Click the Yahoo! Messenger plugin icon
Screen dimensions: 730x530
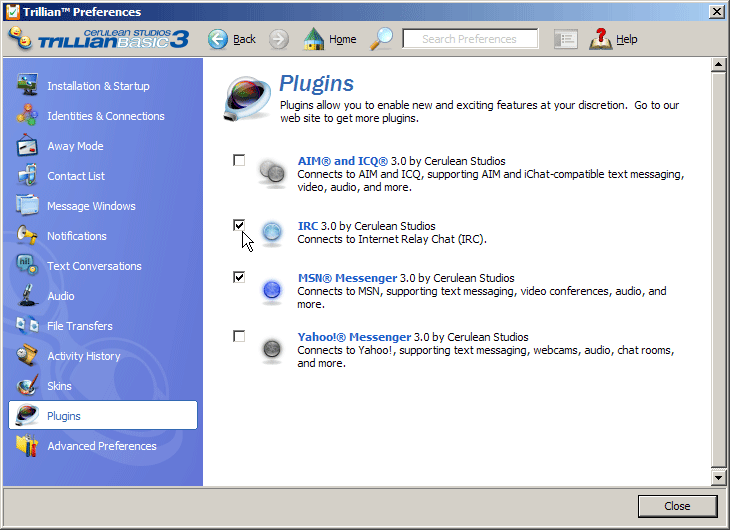272,349
